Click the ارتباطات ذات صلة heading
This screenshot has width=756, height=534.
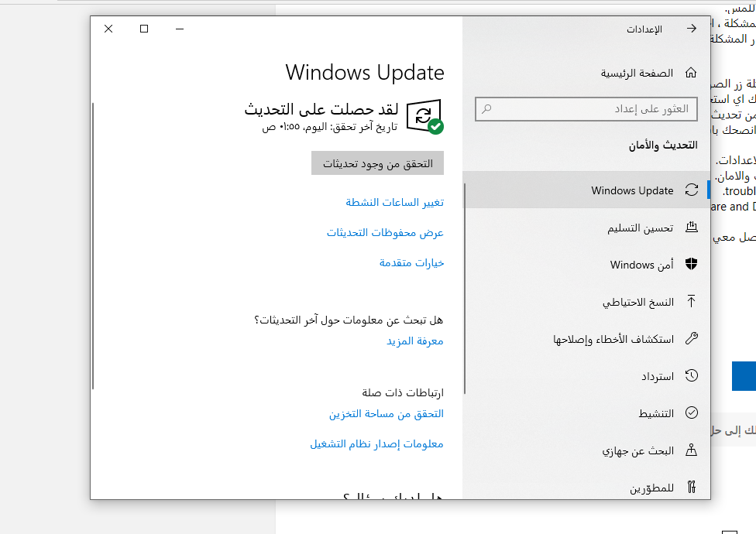403,392
